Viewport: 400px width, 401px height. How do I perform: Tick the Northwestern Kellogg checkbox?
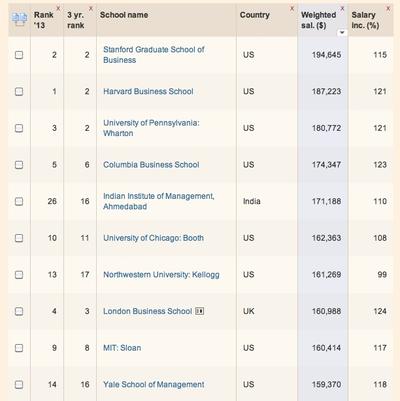pos(19,275)
